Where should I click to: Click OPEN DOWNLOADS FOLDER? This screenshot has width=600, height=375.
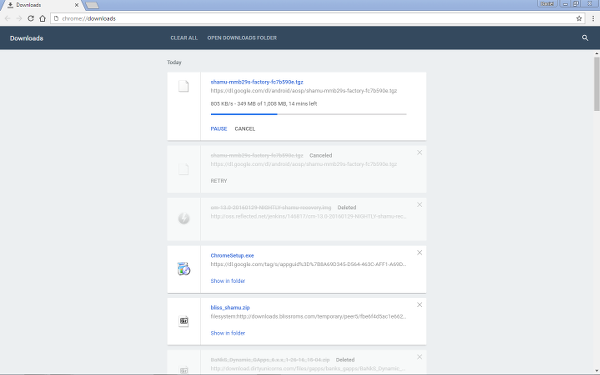tap(242, 38)
